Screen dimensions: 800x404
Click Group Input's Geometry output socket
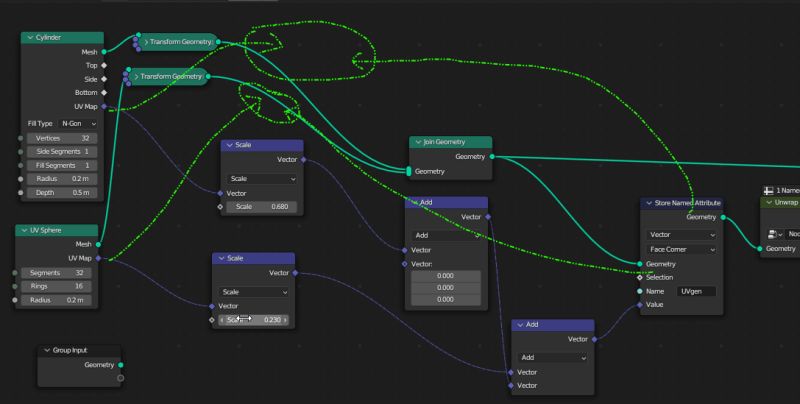[x=121, y=365]
